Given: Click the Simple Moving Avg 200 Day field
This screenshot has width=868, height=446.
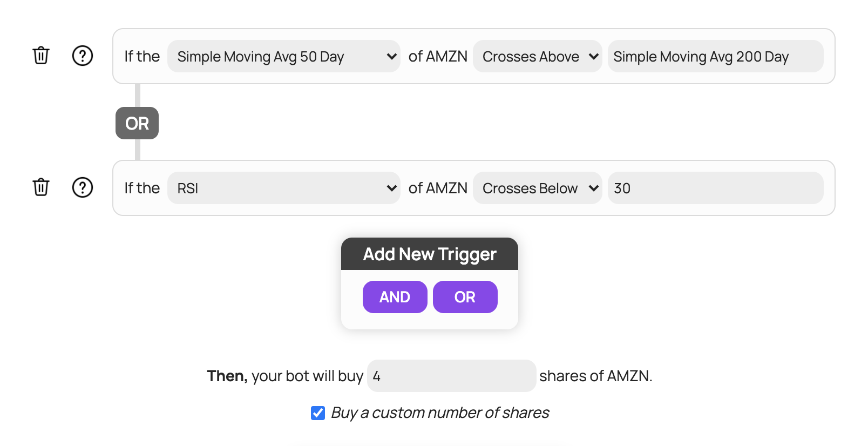Looking at the screenshot, I should coord(716,56).
